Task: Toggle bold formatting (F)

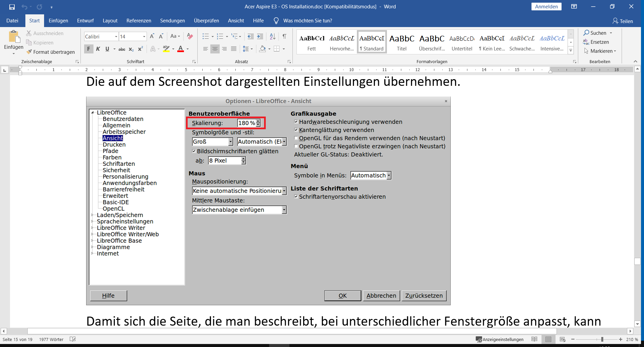Action: coord(88,49)
